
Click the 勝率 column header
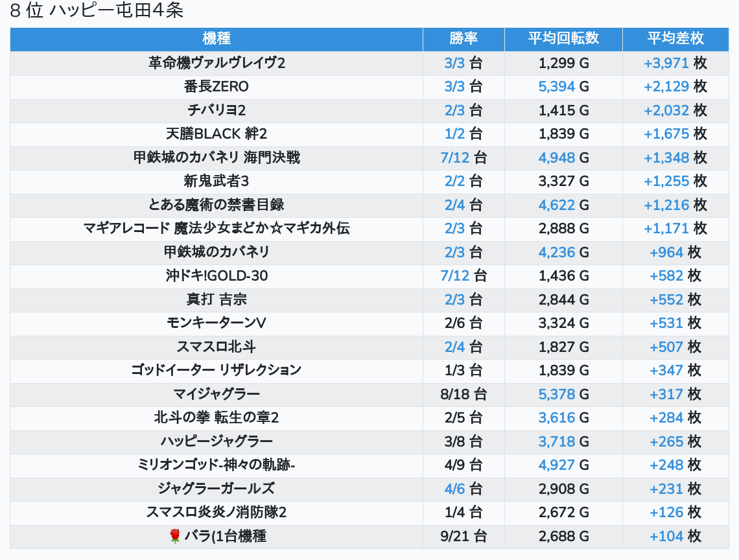tap(463, 39)
